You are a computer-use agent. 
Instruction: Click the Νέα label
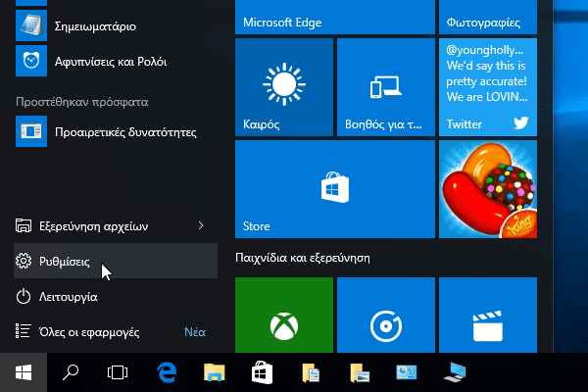pyautogui.click(x=195, y=332)
